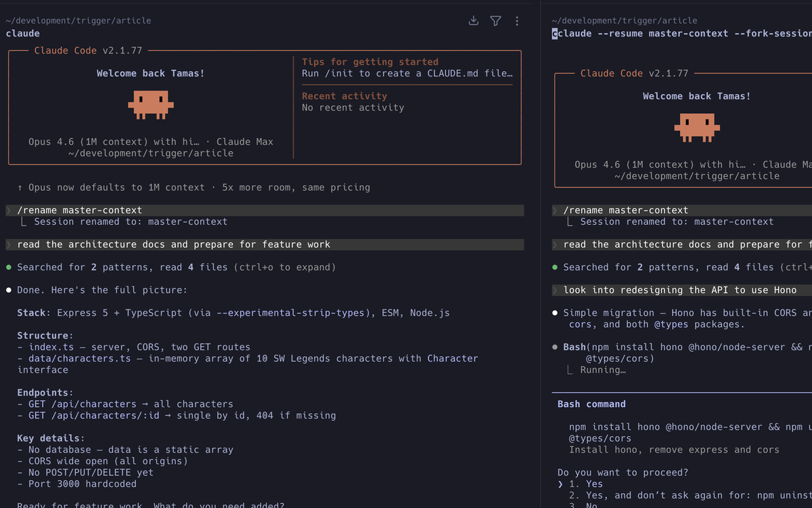Image resolution: width=812 pixels, height=508 pixels.
Task: Click 'GET /api/characters → all characters' line
Action: coord(125,404)
